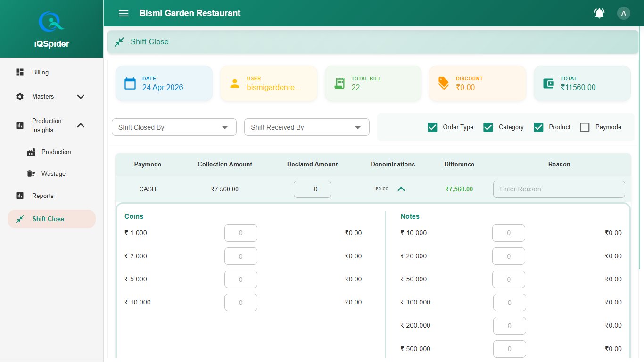Viewport: 644px width, 362px height.
Task: Uncheck the Product checkbox
Action: click(x=539, y=127)
